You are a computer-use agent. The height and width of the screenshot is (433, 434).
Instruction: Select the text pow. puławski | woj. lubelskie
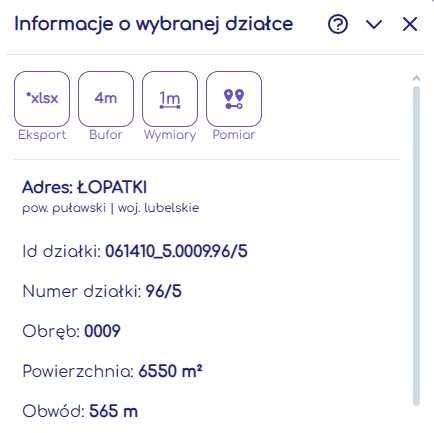click(x=111, y=208)
